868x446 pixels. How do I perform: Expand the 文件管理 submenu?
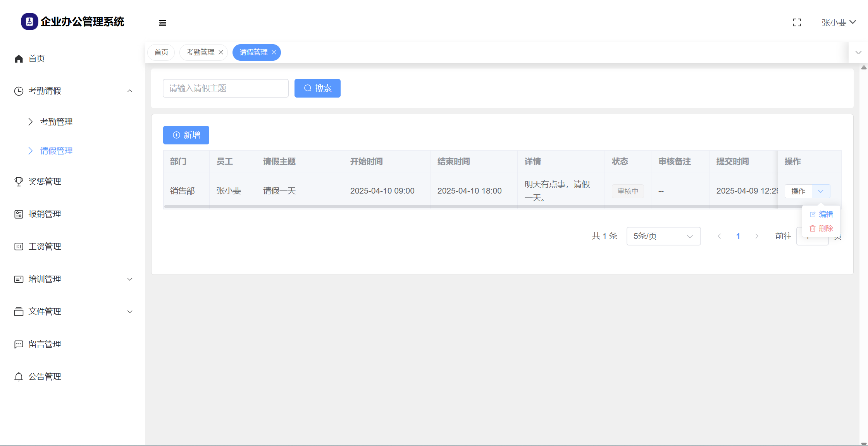tap(130, 312)
